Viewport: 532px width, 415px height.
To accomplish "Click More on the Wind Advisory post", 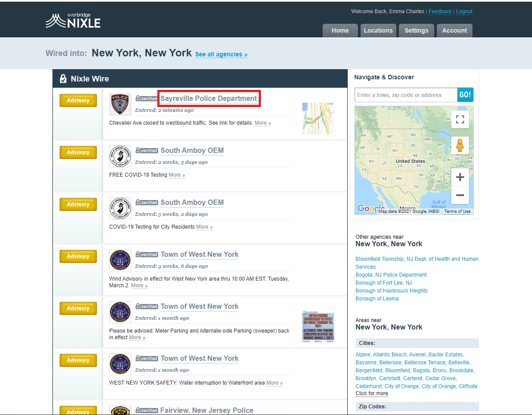I will (139, 285).
